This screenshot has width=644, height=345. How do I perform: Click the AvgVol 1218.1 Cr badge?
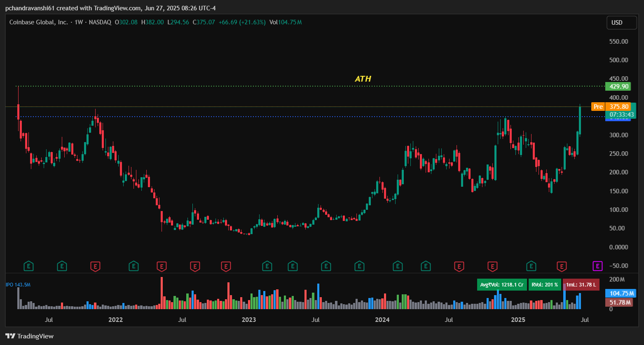(502, 284)
